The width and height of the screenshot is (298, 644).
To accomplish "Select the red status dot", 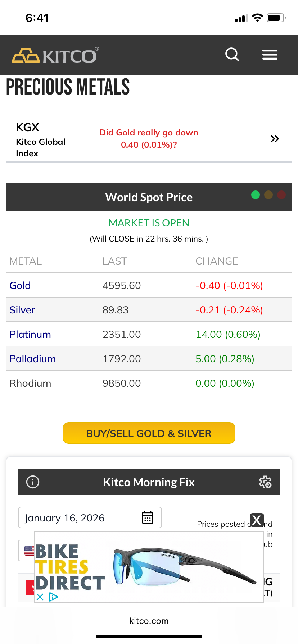I will click(x=281, y=195).
